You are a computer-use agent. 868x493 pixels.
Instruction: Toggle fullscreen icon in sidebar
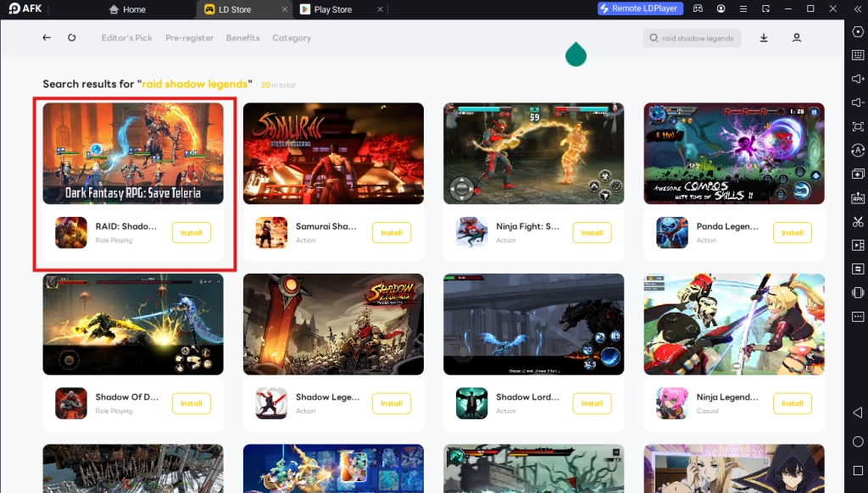858,127
